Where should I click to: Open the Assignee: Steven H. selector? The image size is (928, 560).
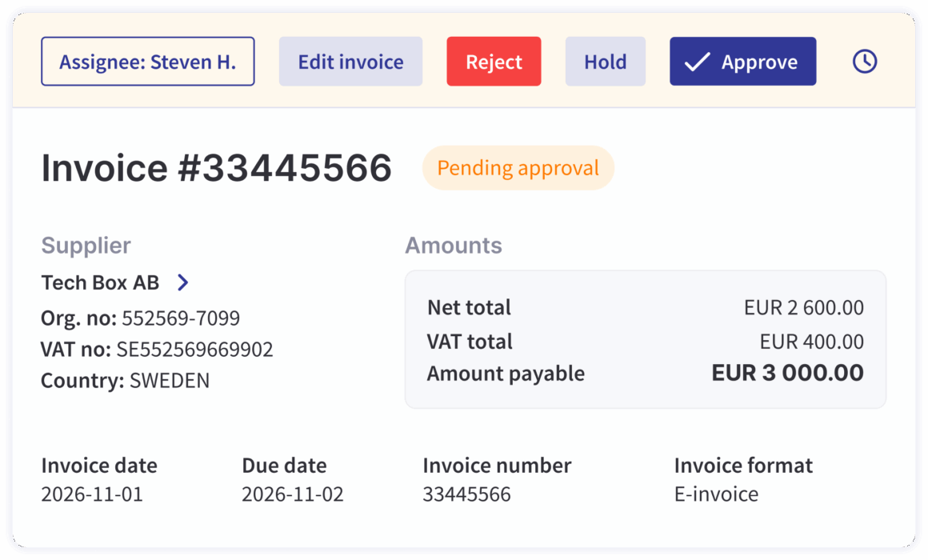pyautogui.click(x=147, y=61)
